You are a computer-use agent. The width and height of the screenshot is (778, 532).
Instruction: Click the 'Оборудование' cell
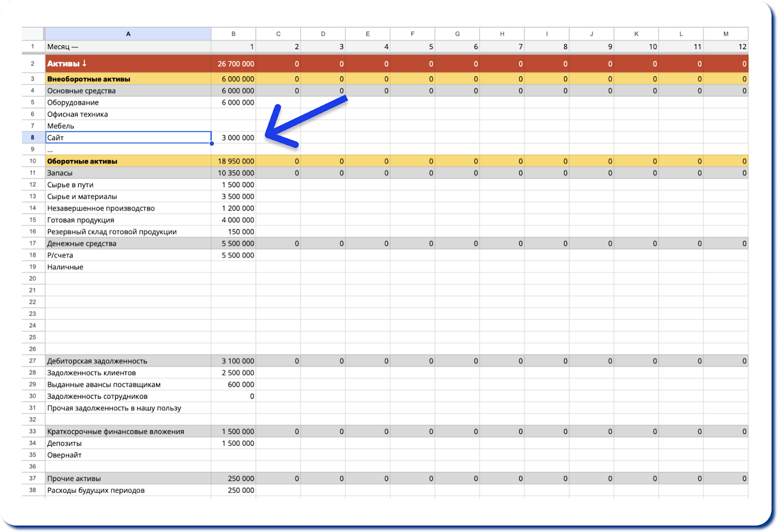coord(128,103)
